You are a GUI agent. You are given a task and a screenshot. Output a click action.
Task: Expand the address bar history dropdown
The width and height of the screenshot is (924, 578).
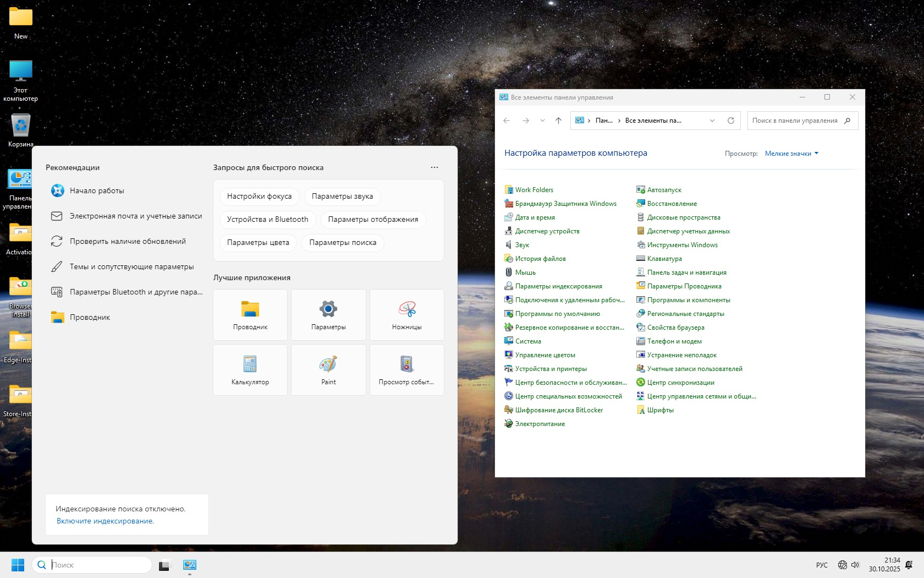(x=712, y=121)
